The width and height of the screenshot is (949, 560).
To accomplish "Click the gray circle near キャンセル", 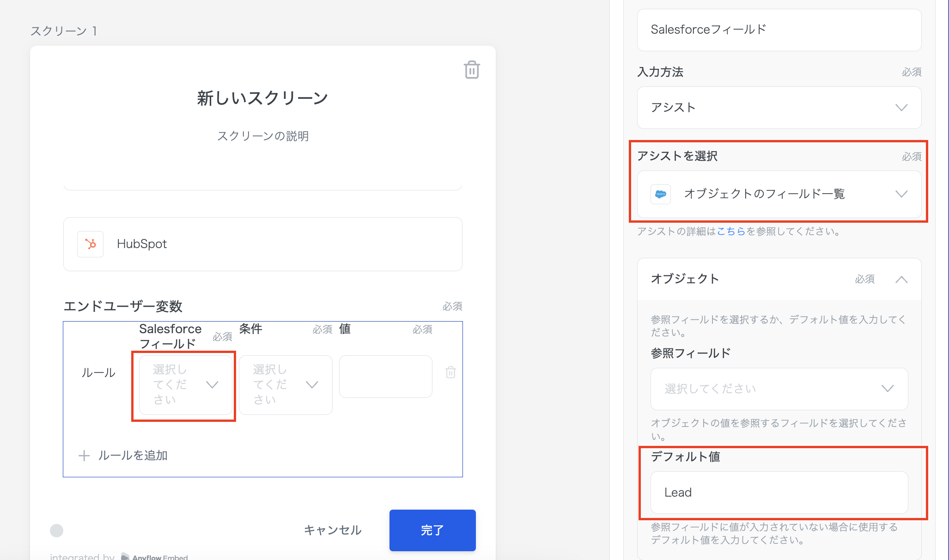I will pos(56,530).
